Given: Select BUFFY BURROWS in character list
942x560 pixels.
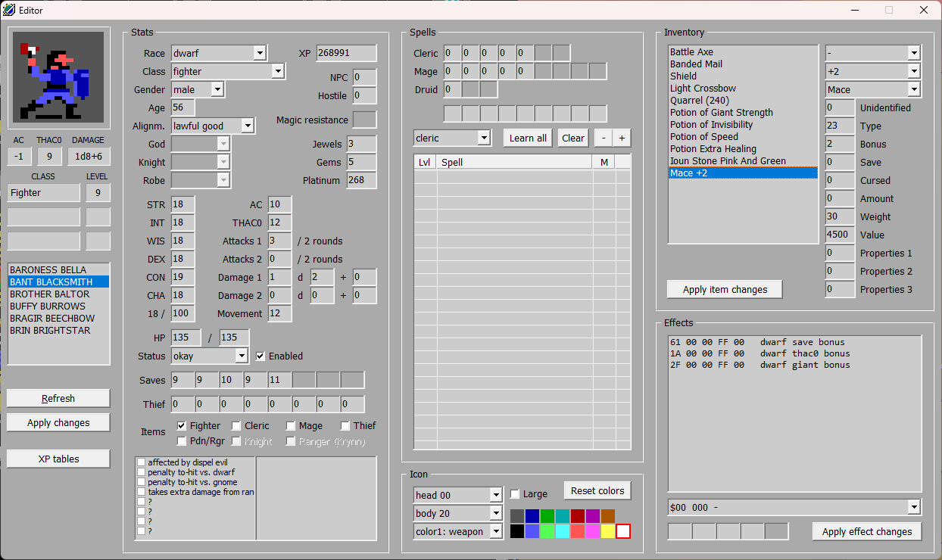Looking at the screenshot, I should click(x=59, y=306).
